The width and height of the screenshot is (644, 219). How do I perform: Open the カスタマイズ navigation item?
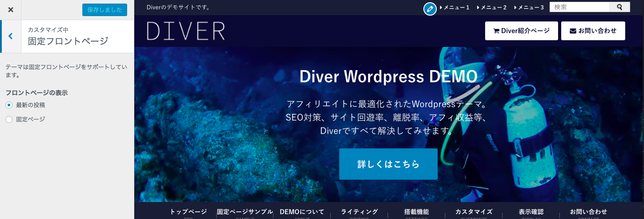[x=474, y=212]
